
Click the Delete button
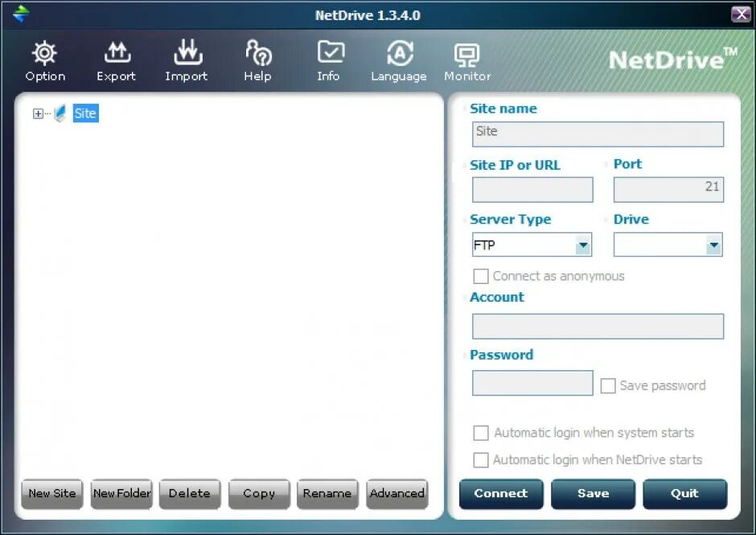(190, 493)
